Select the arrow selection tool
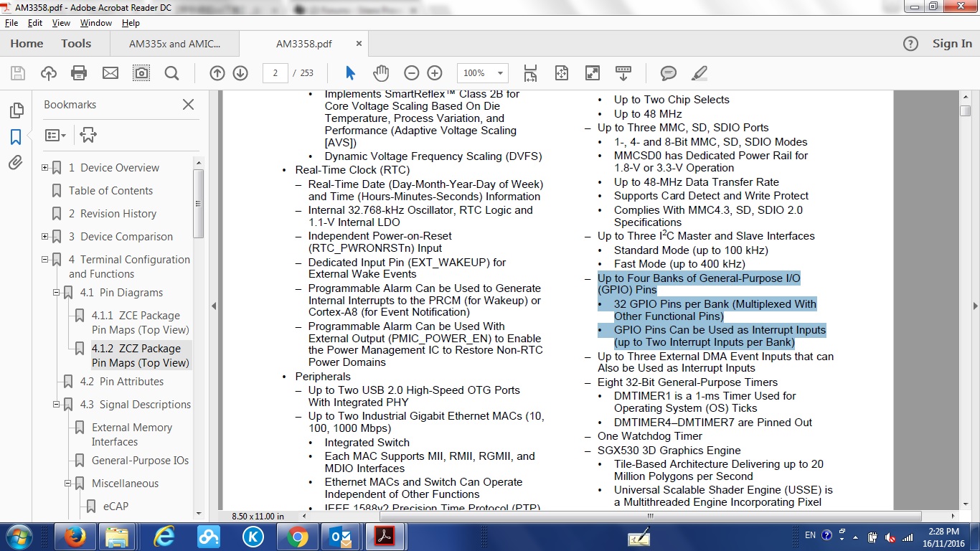Screen dimensions: 980x551 (350, 73)
